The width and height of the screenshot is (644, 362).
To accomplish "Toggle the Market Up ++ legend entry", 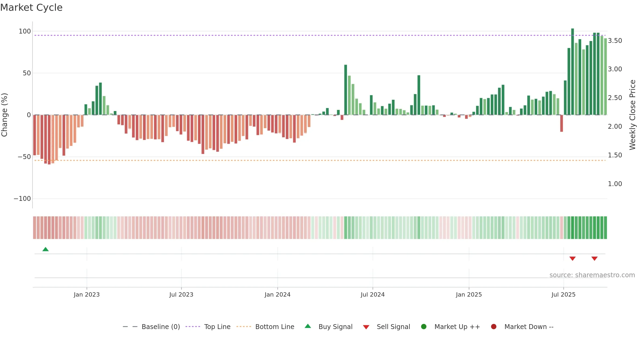I will pyautogui.click(x=451, y=327).
